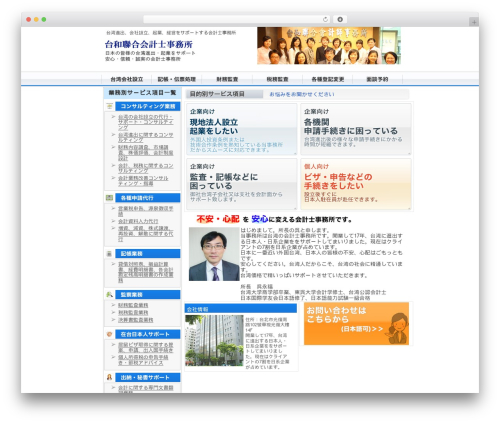Open the 台湾会社設立 menu item
This screenshot has height=423, width=500.
127,79
